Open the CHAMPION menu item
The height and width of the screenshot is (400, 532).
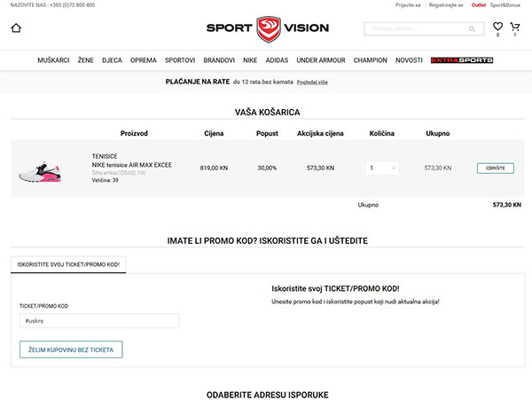[x=370, y=60]
